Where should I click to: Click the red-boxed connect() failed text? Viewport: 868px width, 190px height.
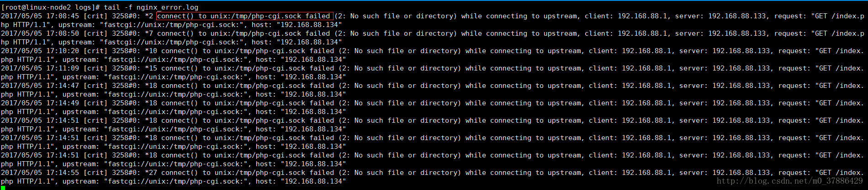coord(244,16)
